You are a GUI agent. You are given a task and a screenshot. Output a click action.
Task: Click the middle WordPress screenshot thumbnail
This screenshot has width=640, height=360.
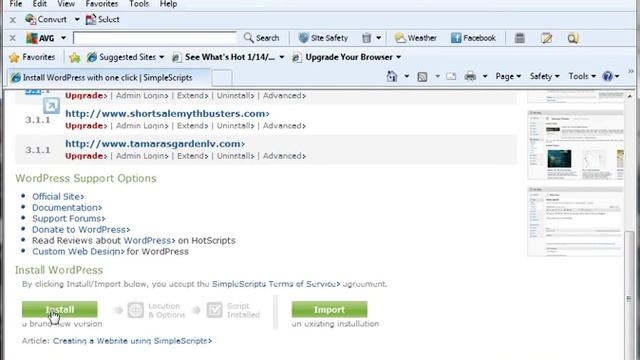click(576, 144)
